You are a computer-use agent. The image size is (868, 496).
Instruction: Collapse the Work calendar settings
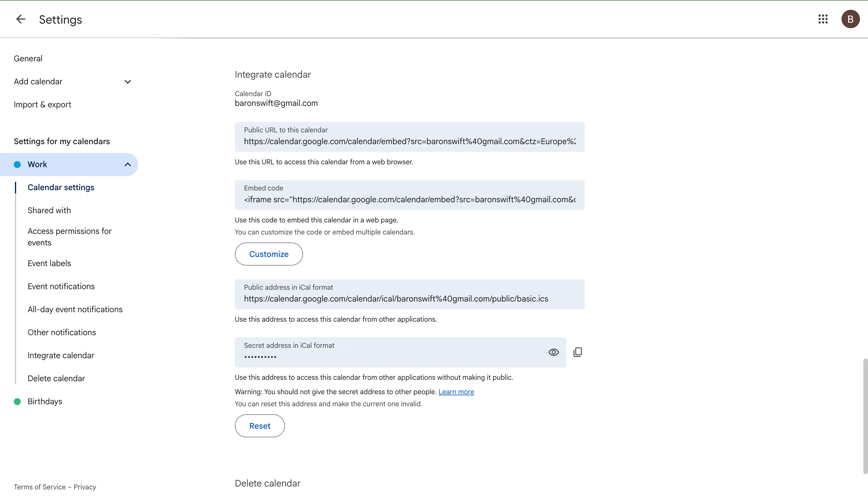tap(128, 165)
